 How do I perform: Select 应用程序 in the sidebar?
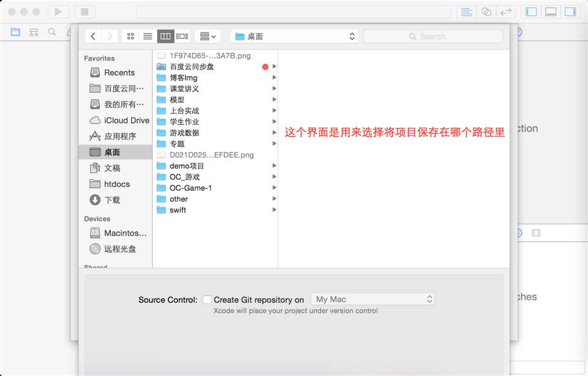coord(115,136)
